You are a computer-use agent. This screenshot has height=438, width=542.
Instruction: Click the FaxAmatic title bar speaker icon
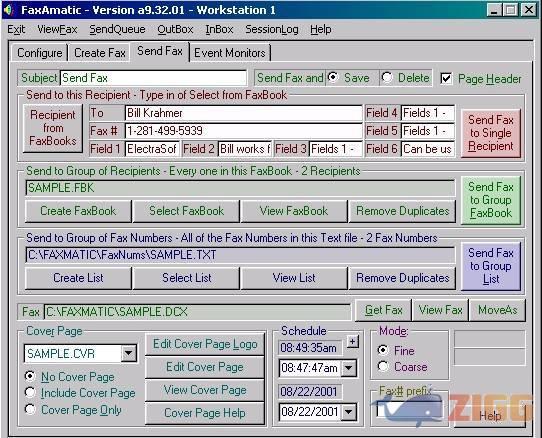pyautogui.click(x=9, y=10)
